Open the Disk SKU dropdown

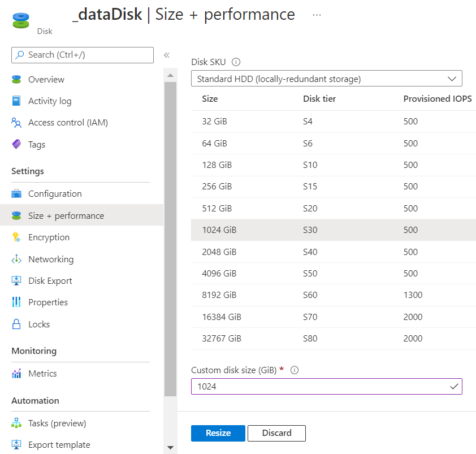326,79
